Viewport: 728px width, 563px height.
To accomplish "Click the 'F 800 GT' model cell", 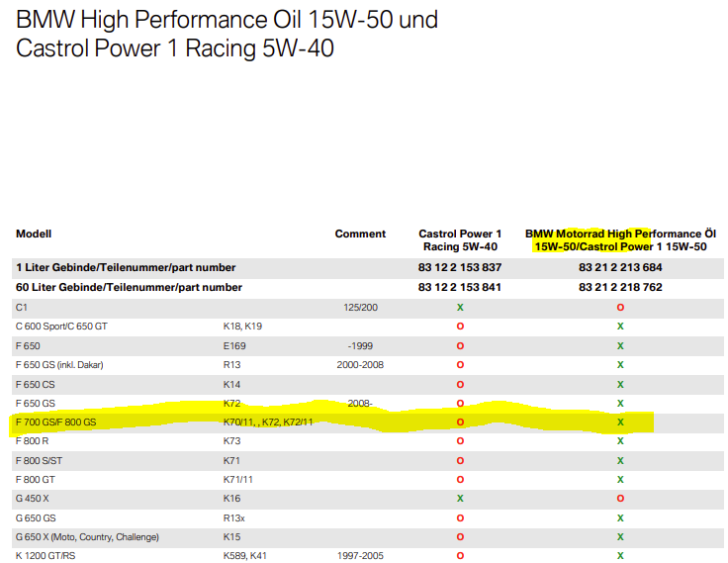I will click(36, 479).
